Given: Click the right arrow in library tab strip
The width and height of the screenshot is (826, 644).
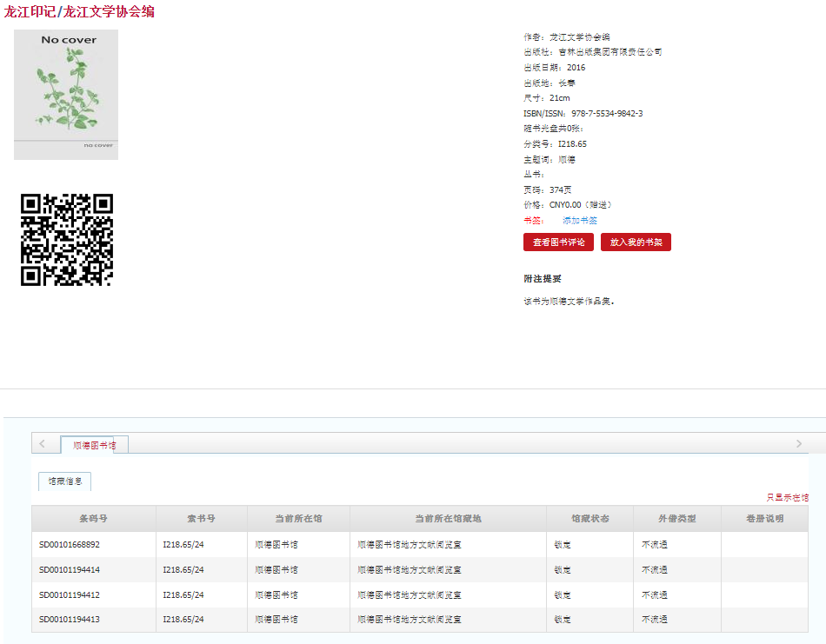Looking at the screenshot, I should tap(798, 443).
